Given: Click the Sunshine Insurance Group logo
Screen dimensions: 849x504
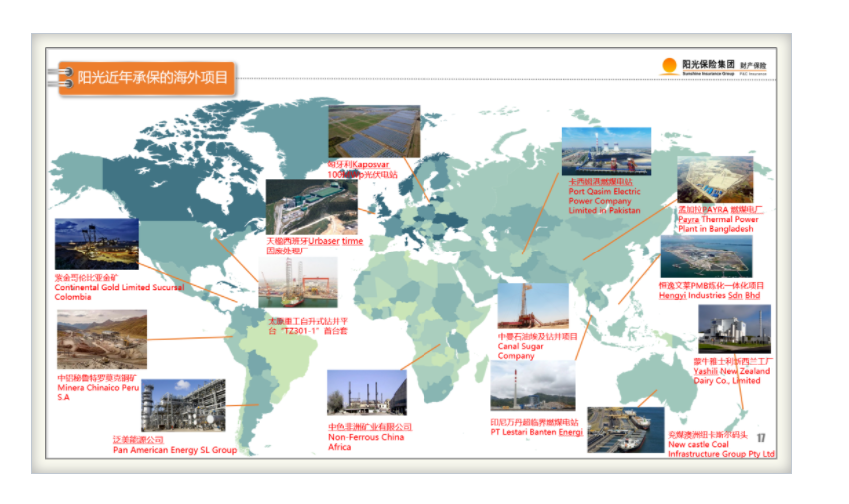Looking at the screenshot, I should point(713,67).
